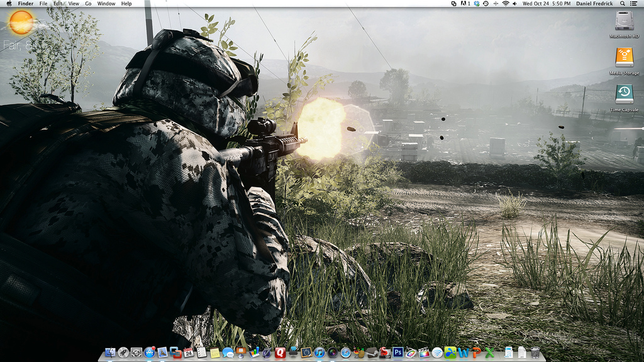Screen dimensions: 644x362
Task: Launch Splashtop green icon in dock
Action: 450,353
